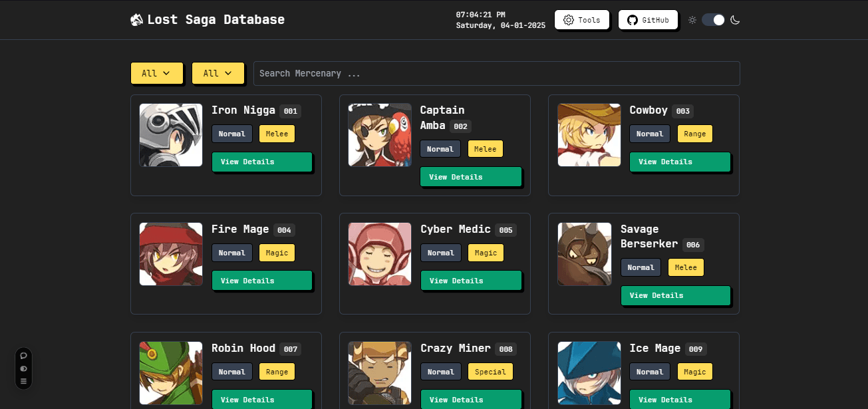This screenshot has height=409, width=868.
Task: Click the Lost Saga Database logo icon
Action: 136,20
